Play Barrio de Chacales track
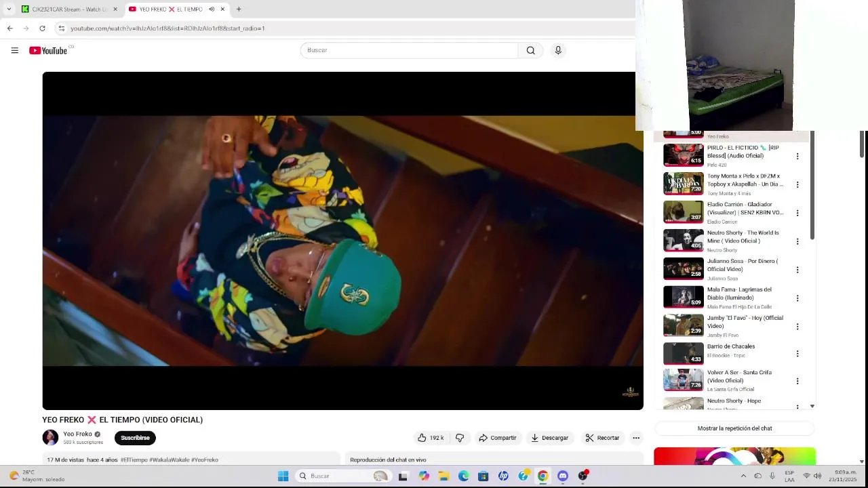The image size is (868, 488). 683,353
